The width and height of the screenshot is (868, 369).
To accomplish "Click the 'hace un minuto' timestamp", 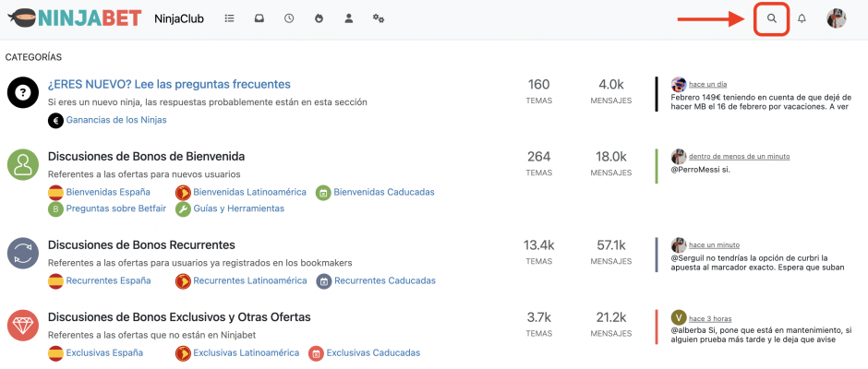I will (714, 245).
